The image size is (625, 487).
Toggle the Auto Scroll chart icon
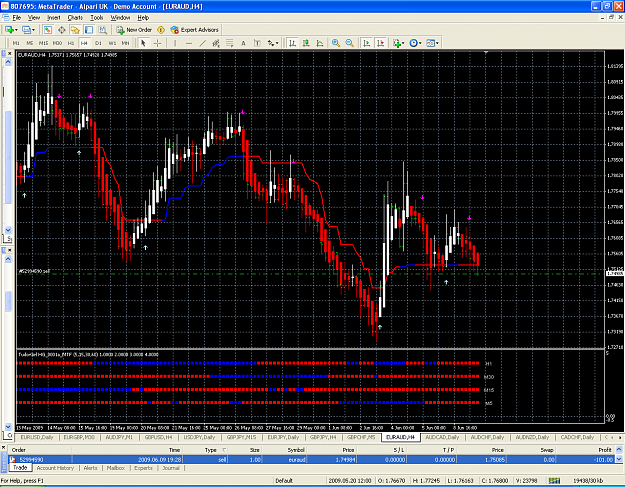[366, 43]
